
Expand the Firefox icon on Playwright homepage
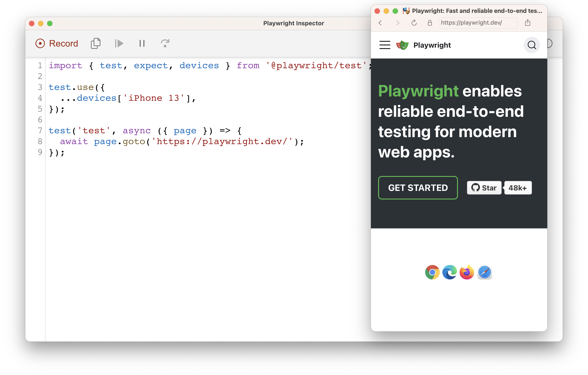[x=467, y=272]
